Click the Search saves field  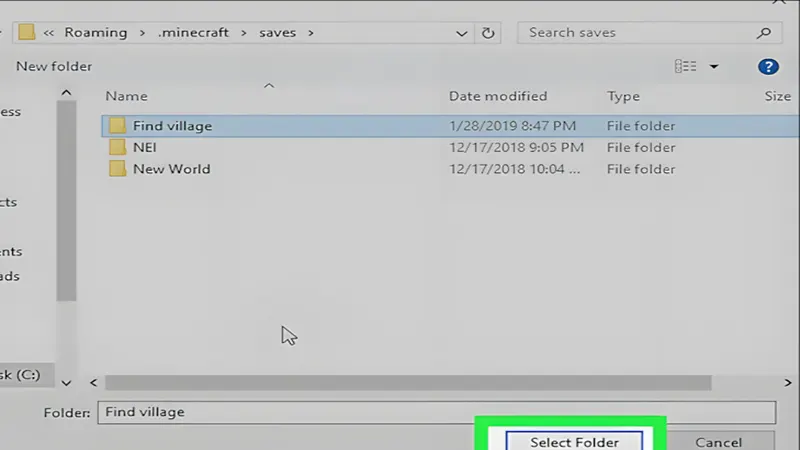649,33
